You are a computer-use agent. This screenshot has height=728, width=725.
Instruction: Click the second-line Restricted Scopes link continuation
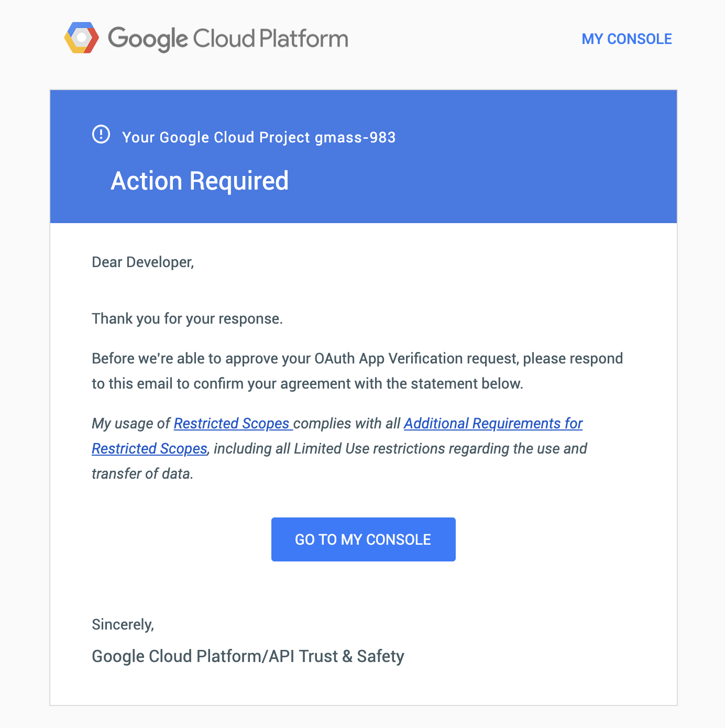click(x=150, y=449)
